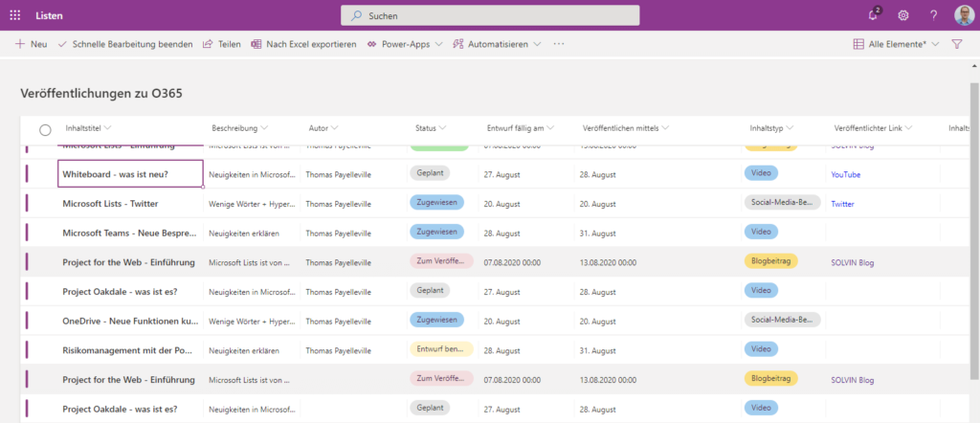This screenshot has height=423, width=980.
Task: Click Thomas Payelleville in Whiteboard row
Action: [338, 175]
